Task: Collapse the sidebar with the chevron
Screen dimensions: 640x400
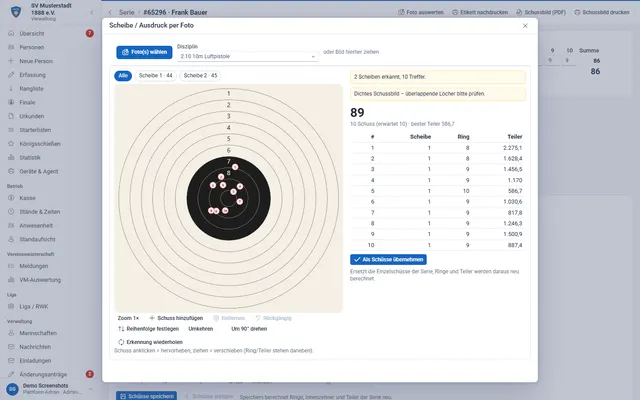Action: point(92,12)
